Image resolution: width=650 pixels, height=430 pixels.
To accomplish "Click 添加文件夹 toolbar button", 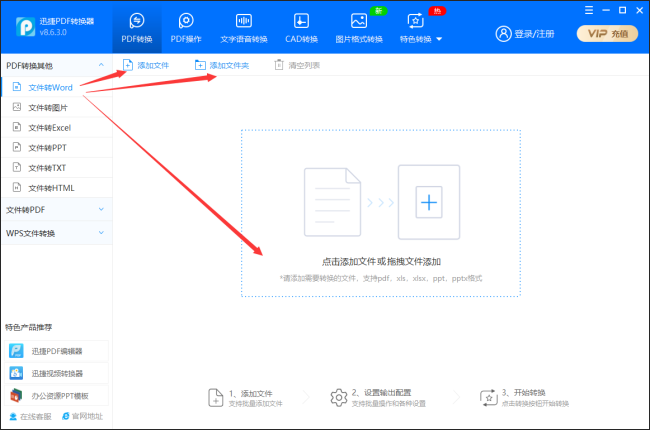I will coord(222,65).
